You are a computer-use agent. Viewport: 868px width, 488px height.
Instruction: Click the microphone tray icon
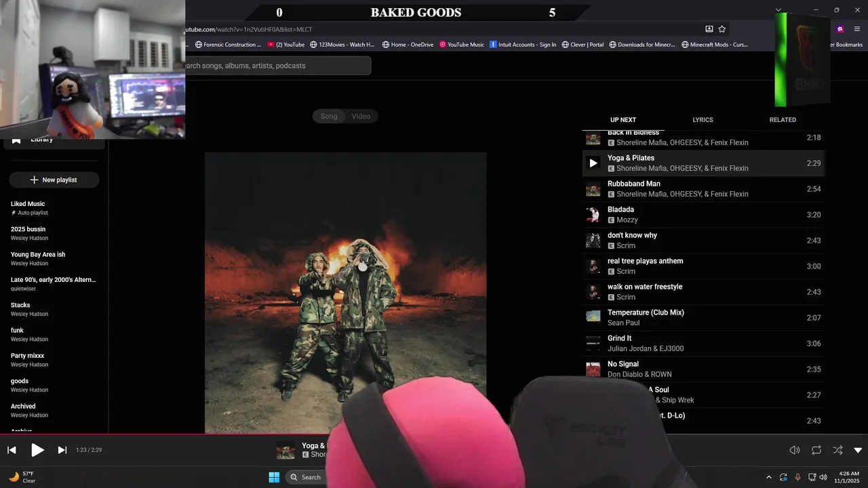[x=797, y=477]
